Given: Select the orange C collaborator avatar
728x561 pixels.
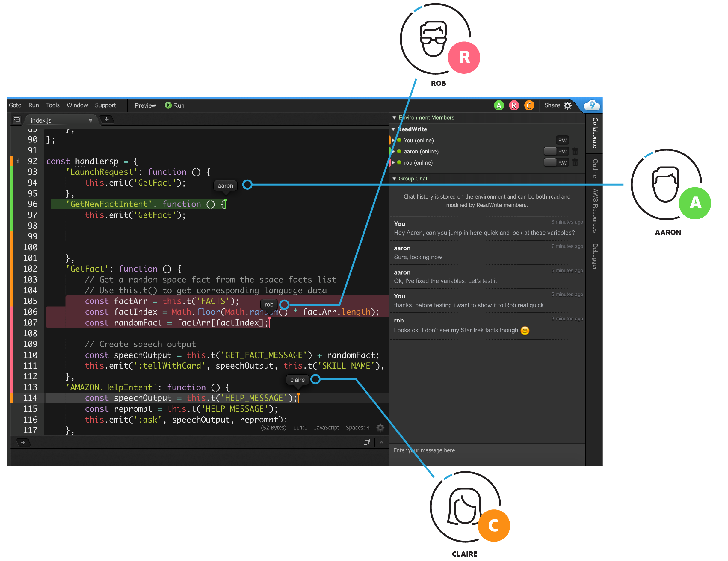Looking at the screenshot, I should (529, 105).
